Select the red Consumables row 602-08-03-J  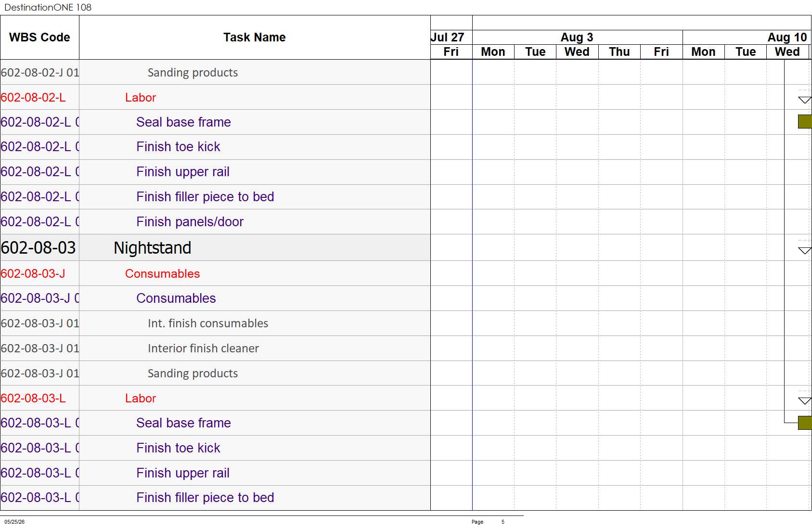tap(215, 273)
